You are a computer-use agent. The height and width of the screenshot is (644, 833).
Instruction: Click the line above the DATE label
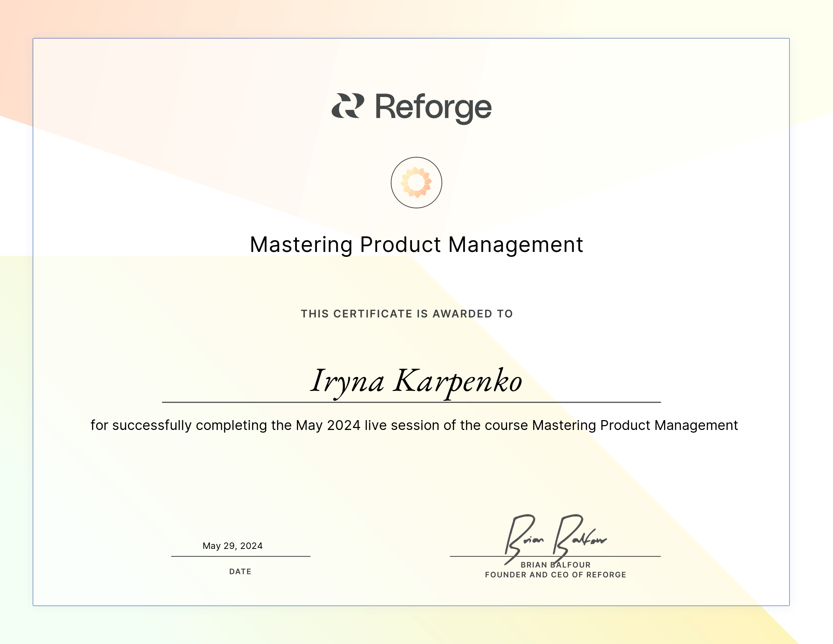coord(240,556)
